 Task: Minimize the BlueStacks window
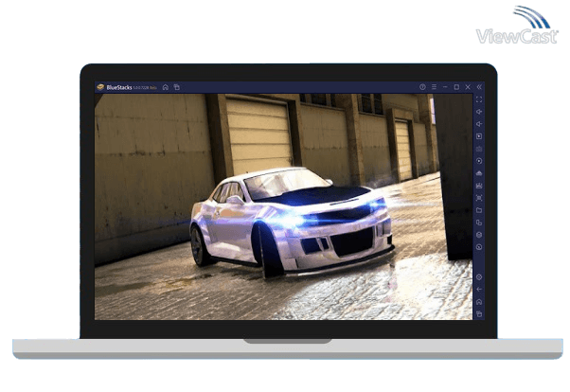(445, 87)
